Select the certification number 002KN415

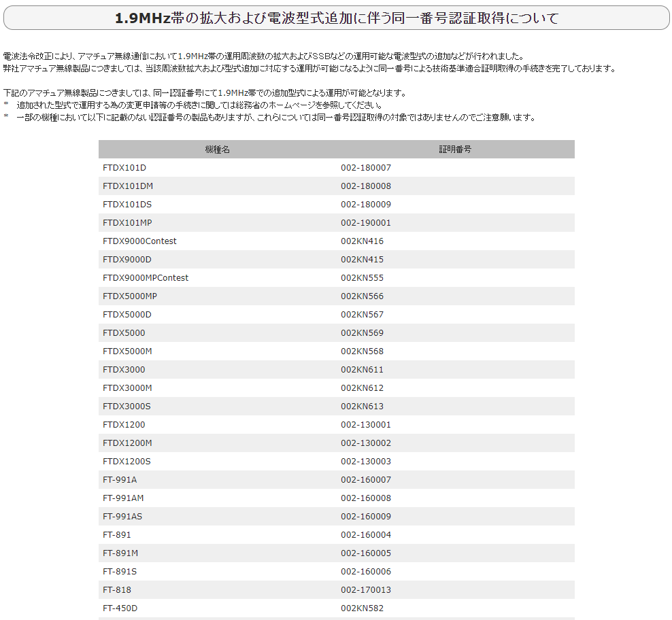[362, 260]
